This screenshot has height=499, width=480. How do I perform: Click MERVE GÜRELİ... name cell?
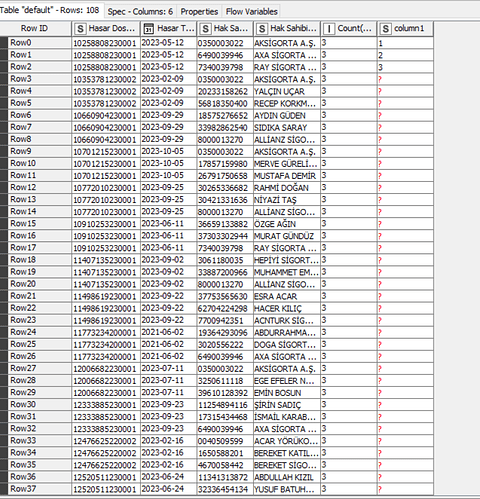[287, 164]
